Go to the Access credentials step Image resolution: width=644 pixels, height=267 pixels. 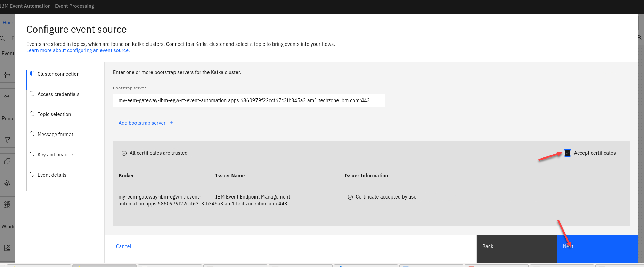[58, 94]
